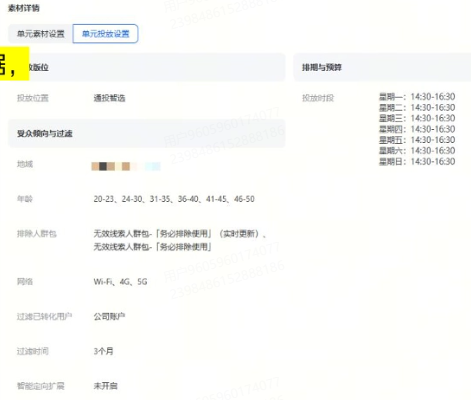The width and height of the screenshot is (471, 400).
Task: Click the 过滤时间 label
Action: click(x=33, y=351)
